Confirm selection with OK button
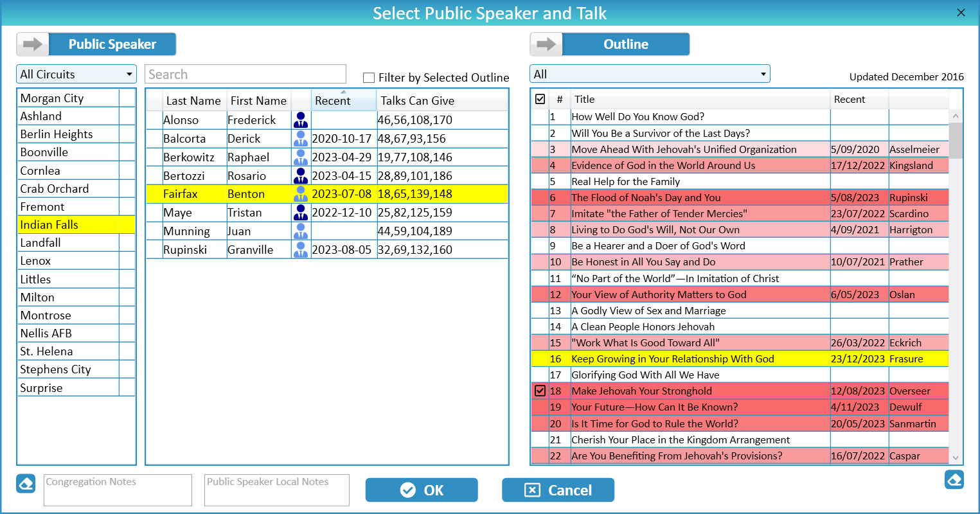This screenshot has height=514, width=980. pyautogui.click(x=422, y=490)
